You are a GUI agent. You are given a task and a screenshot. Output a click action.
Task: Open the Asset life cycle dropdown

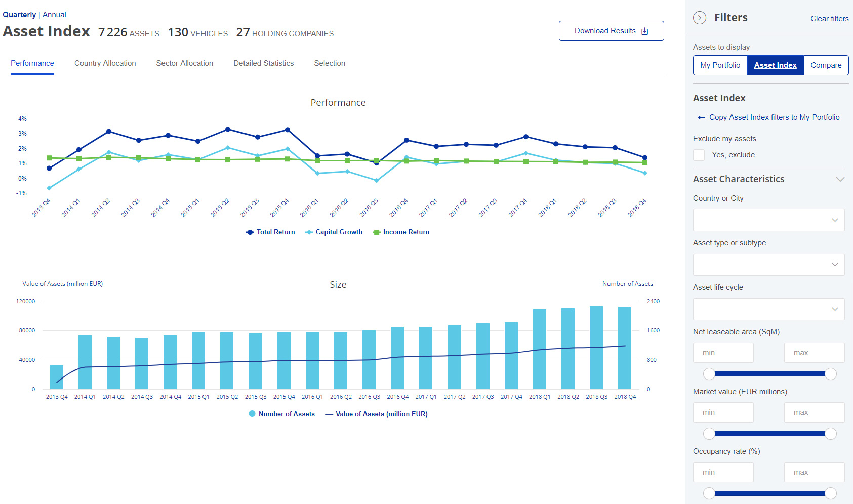click(768, 309)
